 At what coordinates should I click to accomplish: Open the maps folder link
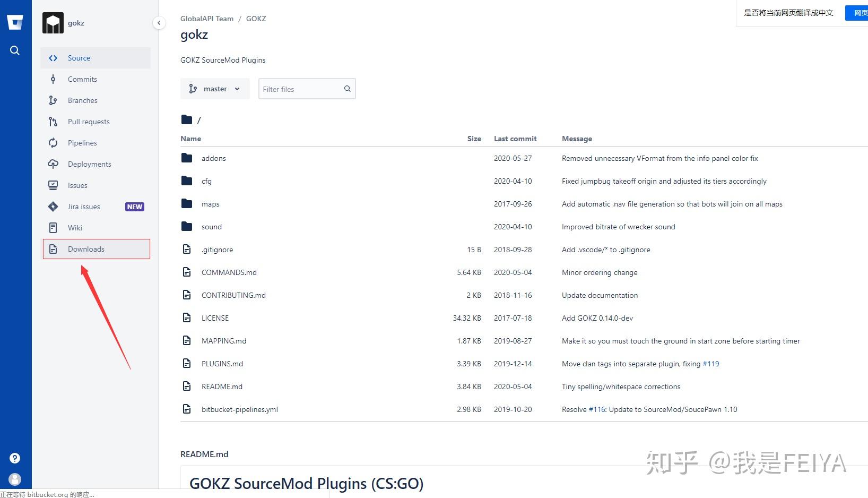211,204
